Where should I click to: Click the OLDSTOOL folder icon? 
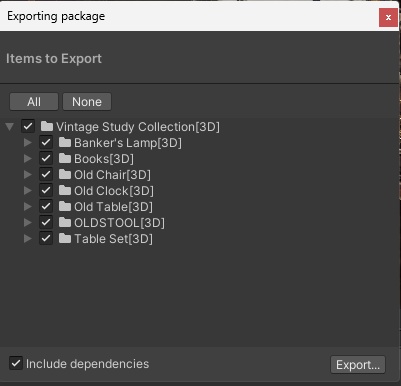[65, 222]
